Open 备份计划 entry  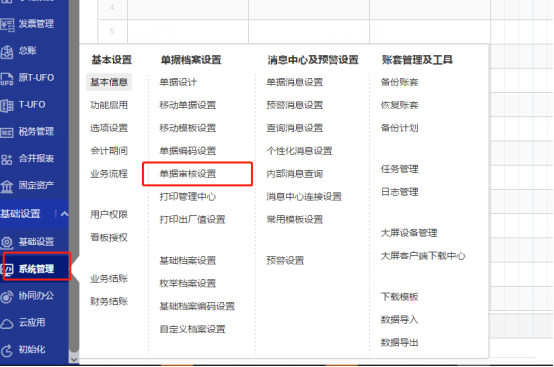[x=399, y=128]
